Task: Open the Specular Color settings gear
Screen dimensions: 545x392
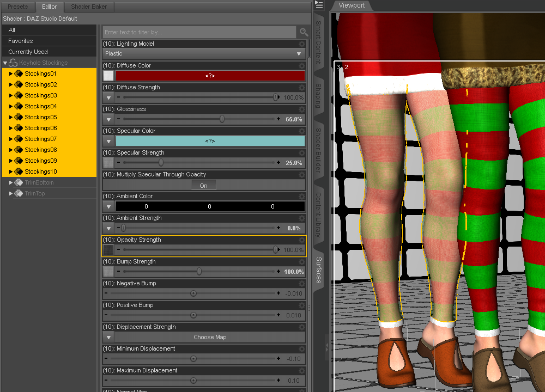Action: click(302, 131)
